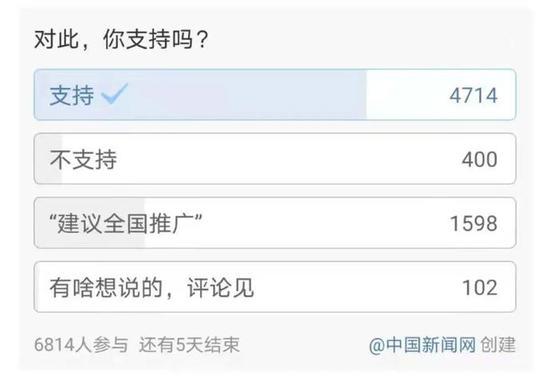Click the blue progress fill of 支持

(x=200, y=95)
